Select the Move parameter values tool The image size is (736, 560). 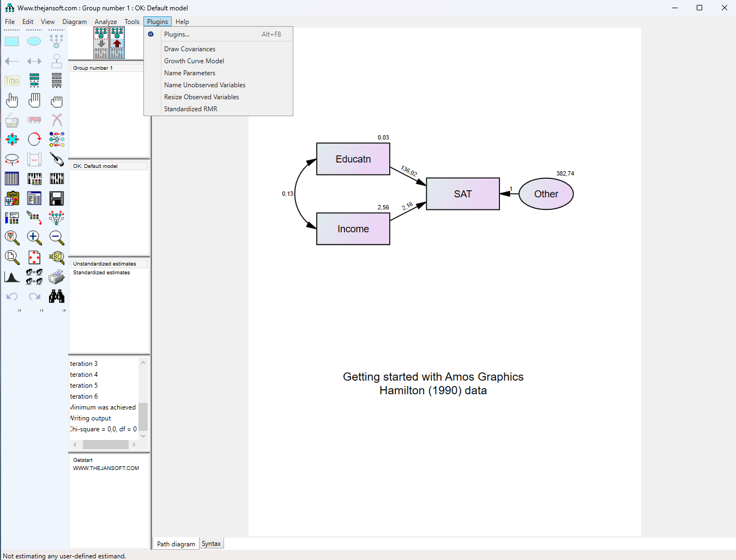(x=12, y=159)
